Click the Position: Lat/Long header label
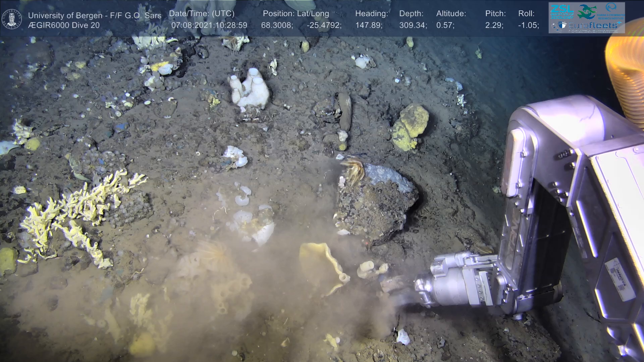This screenshot has width=644, height=362. 296,14
